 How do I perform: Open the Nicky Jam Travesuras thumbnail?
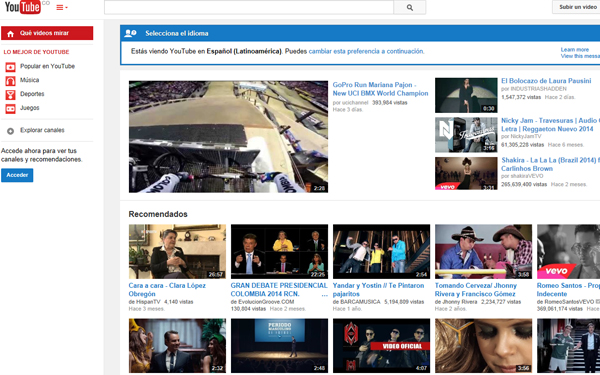pyautogui.click(x=466, y=135)
